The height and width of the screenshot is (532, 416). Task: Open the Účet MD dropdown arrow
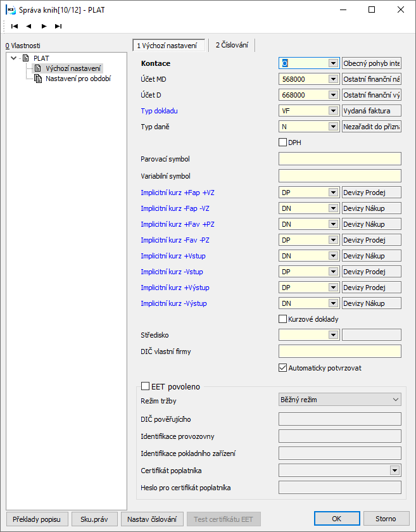pyautogui.click(x=333, y=79)
